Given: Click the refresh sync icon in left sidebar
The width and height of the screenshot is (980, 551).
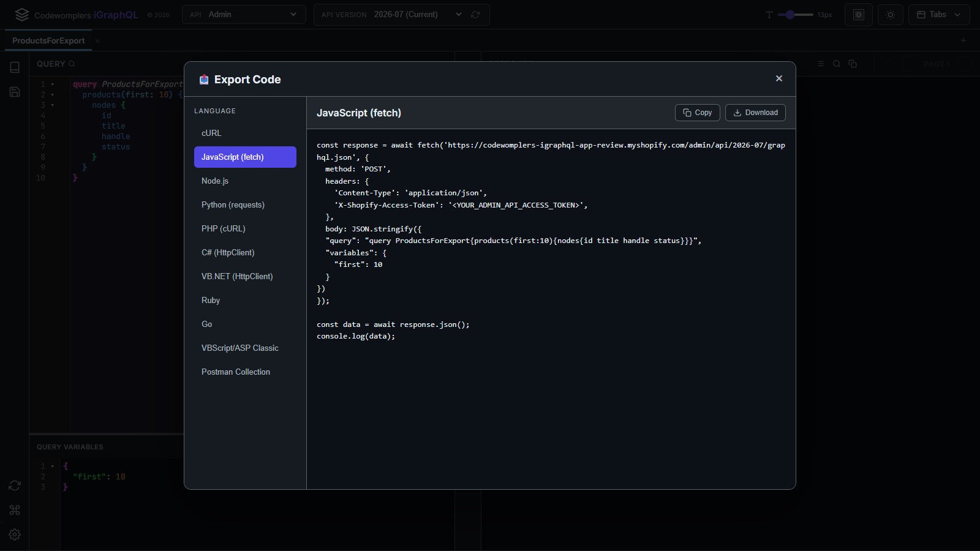Looking at the screenshot, I should (x=15, y=485).
